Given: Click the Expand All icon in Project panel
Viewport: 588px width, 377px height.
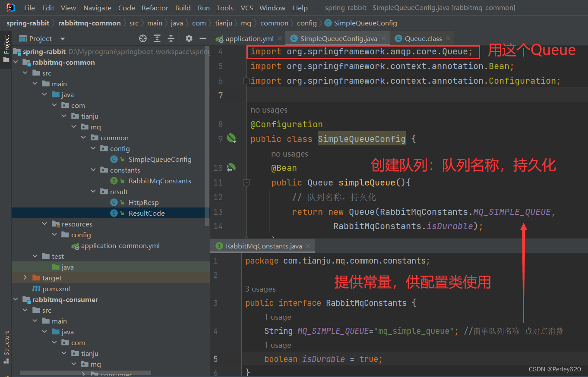Looking at the screenshot, I should pos(157,38).
